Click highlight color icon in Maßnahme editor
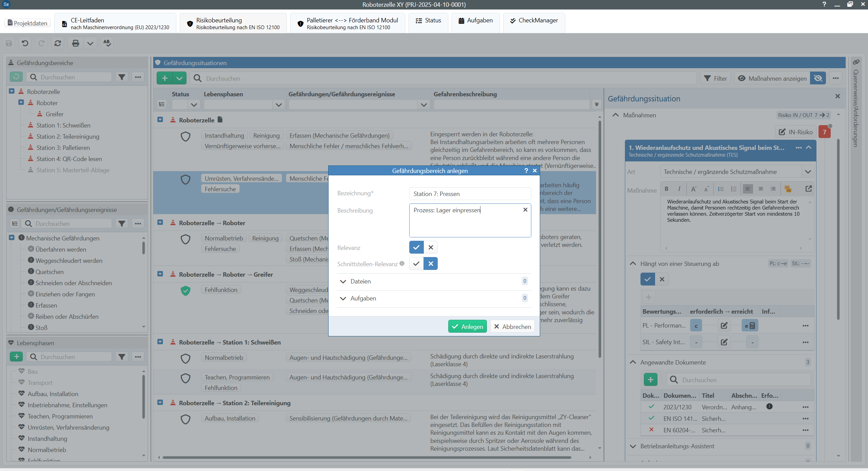 click(788, 189)
